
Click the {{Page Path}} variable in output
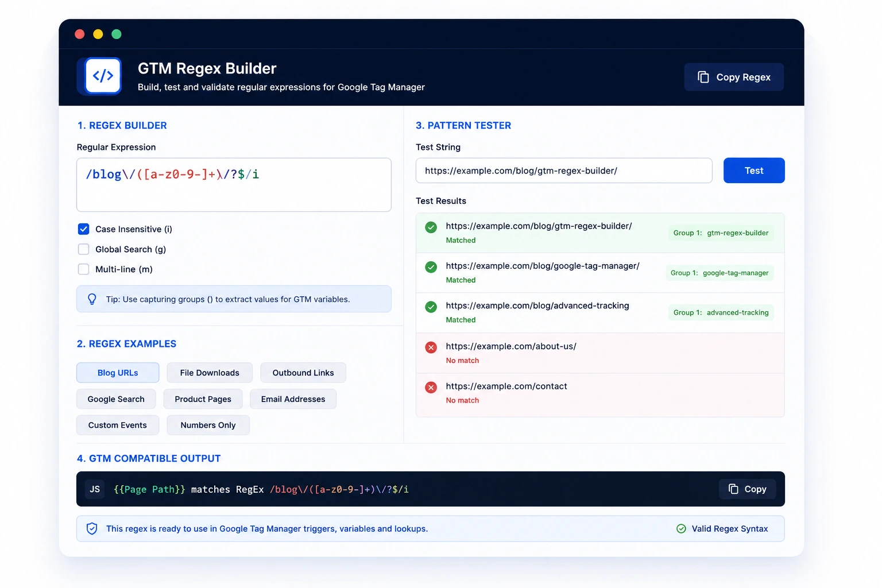(x=149, y=489)
